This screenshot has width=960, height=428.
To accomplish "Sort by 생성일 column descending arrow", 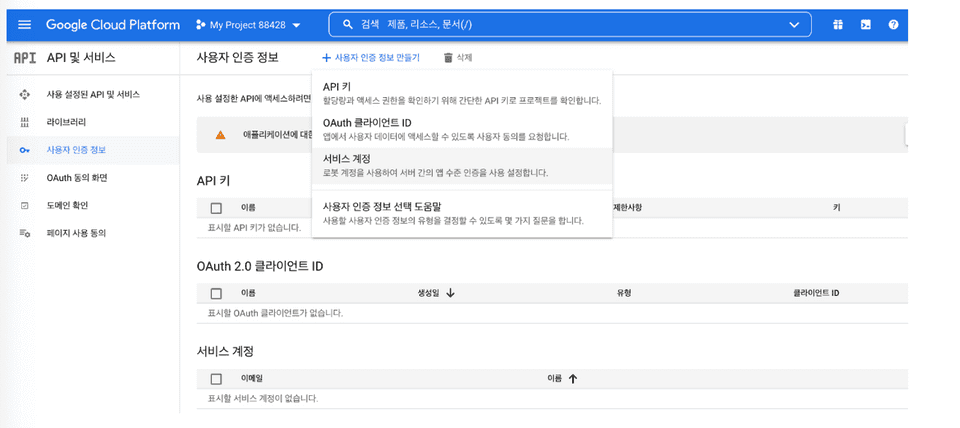I will [451, 293].
